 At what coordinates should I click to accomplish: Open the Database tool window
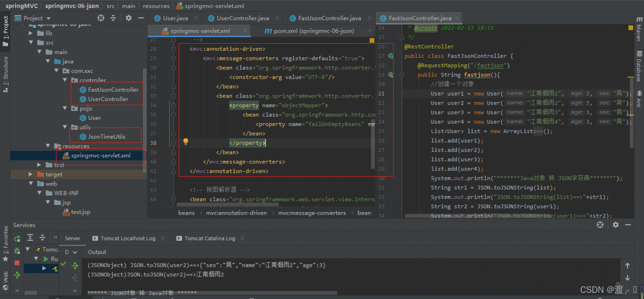(x=638, y=66)
